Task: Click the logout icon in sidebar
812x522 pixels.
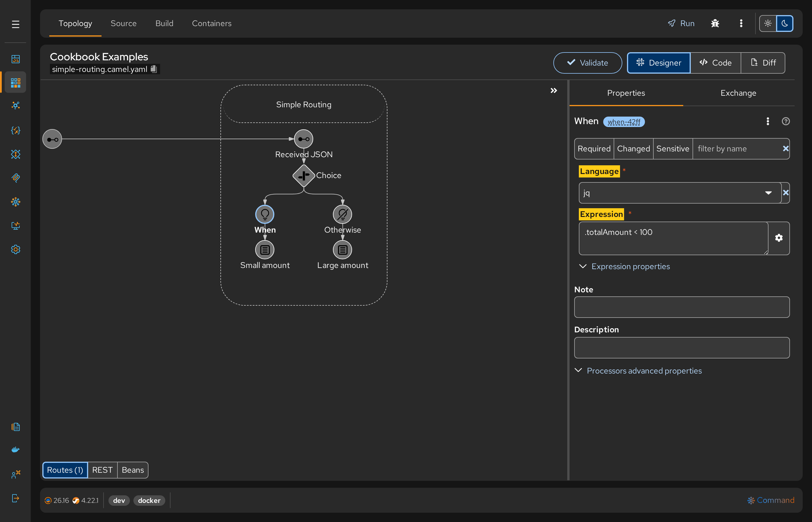Action: pos(15,498)
